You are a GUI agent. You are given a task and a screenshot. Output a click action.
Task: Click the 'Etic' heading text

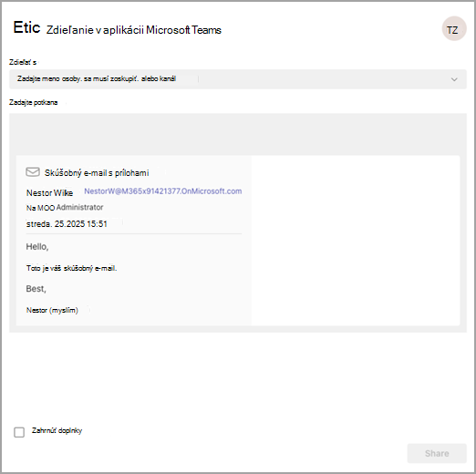[x=26, y=27]
